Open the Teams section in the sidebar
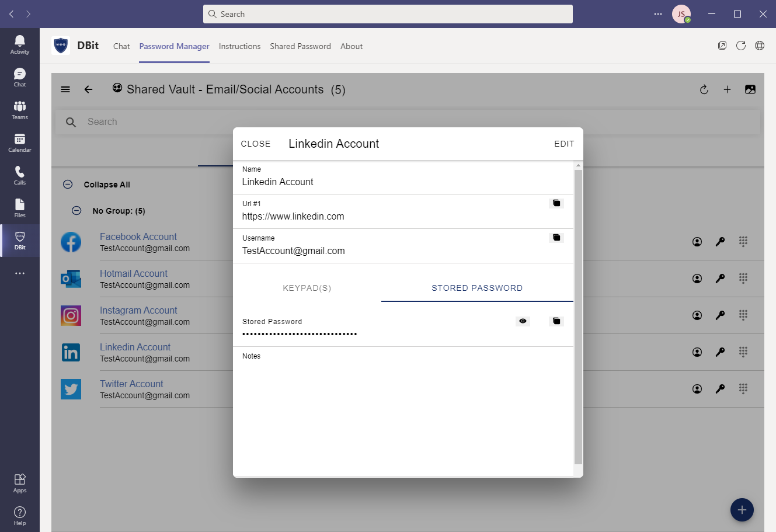Image resolution: width=776 pixels, height=532 pixels. 20,110
